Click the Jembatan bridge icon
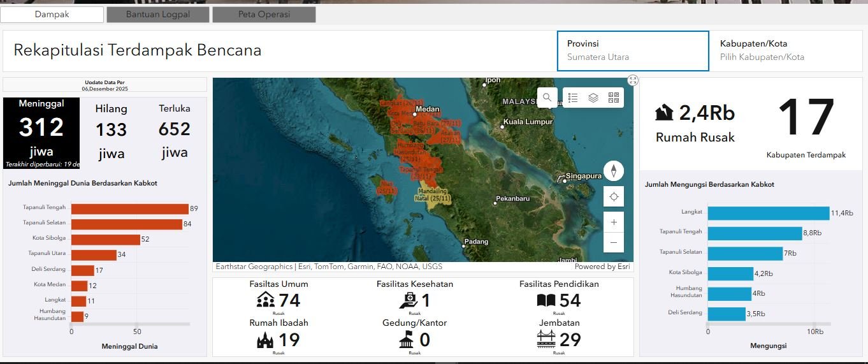 pyautogui.click(x=546, y=340)
